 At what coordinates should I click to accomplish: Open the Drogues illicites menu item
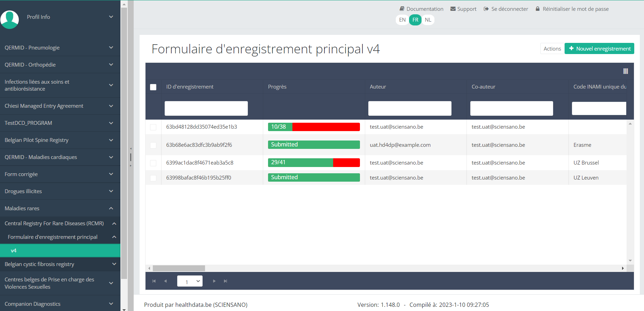pos(60,191)
